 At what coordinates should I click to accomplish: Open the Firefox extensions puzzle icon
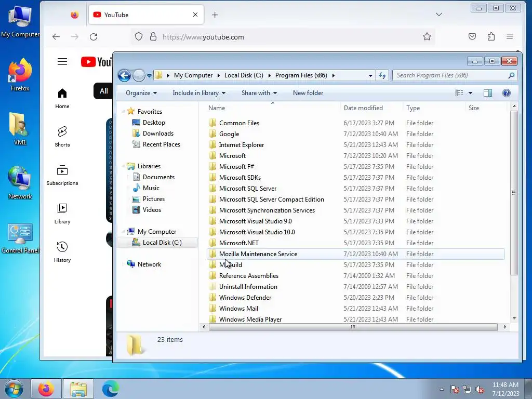coord(491,36)
